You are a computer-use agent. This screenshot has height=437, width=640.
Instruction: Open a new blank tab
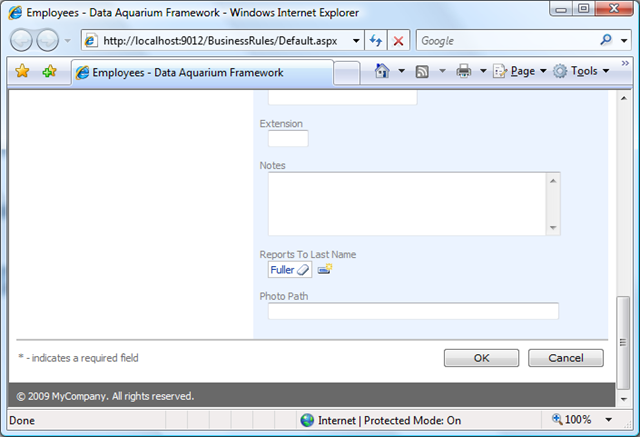coord(347,73)
